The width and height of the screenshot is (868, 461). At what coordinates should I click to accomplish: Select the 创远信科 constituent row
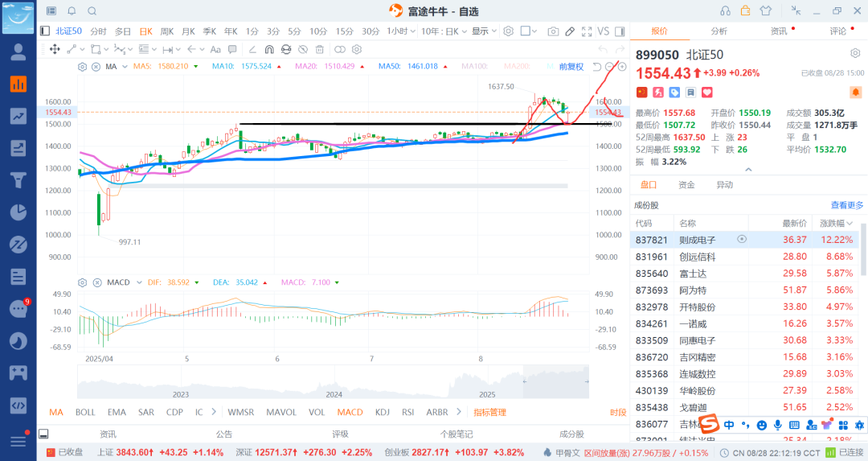tap(744, 257)
